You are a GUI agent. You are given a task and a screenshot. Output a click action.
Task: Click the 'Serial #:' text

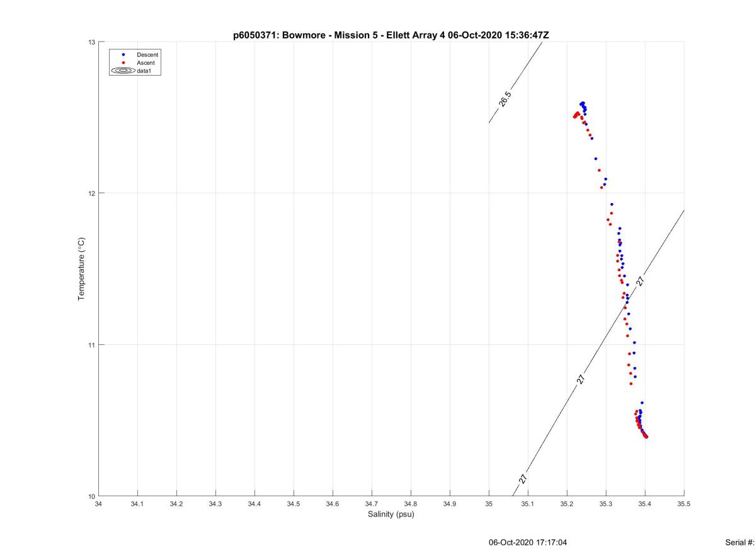(740, 542)
